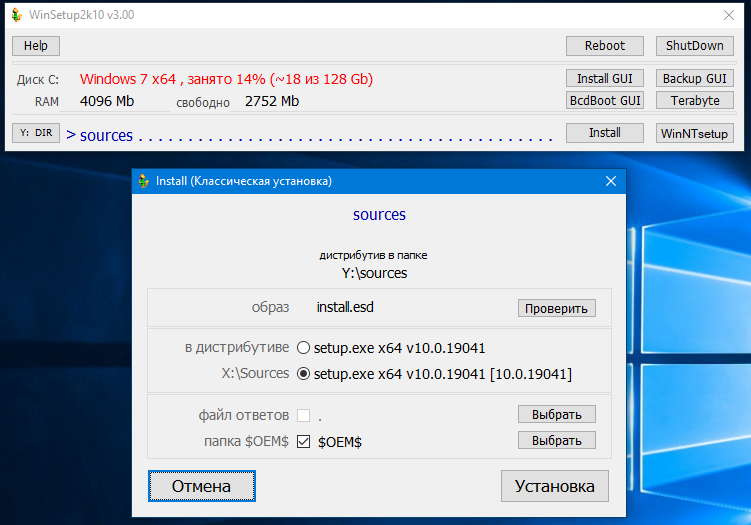Launch Install GUI

(x=604, y=79)
